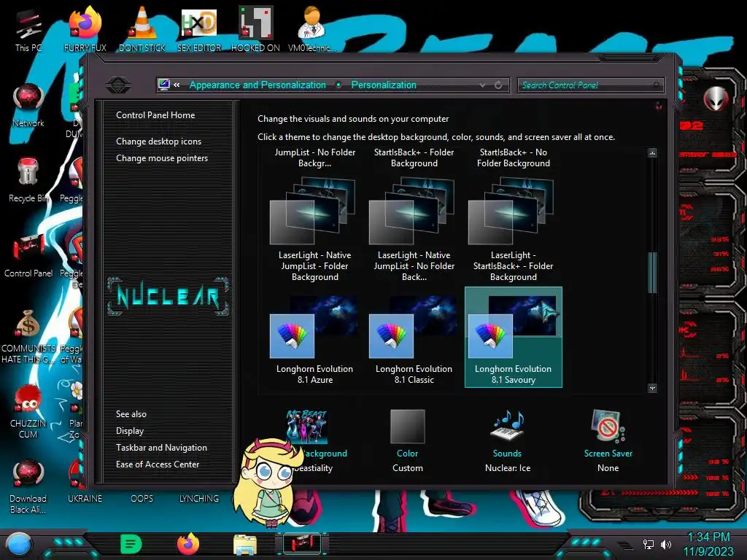The height and width of the screenshot is (560, 747).
Task: Expand the address bar history dropdown
Action: tap(482, 85)
